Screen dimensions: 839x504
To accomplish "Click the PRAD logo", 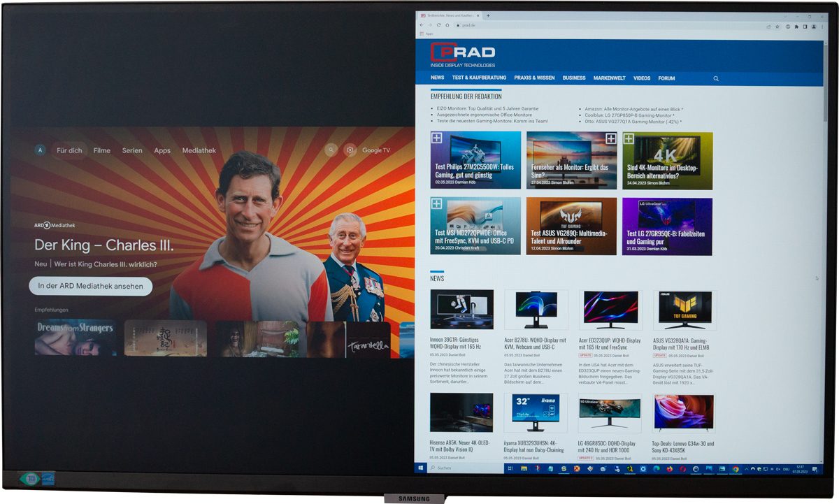I will click(464, 55).
